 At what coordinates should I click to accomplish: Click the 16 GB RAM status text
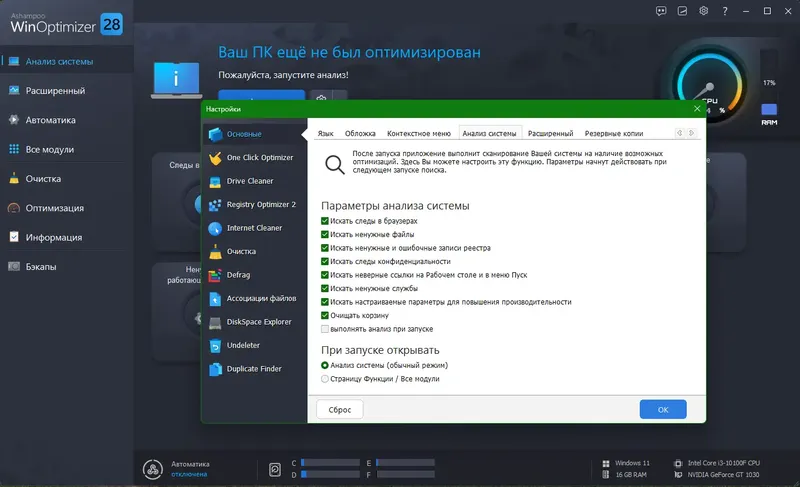(x=631, y=475)
